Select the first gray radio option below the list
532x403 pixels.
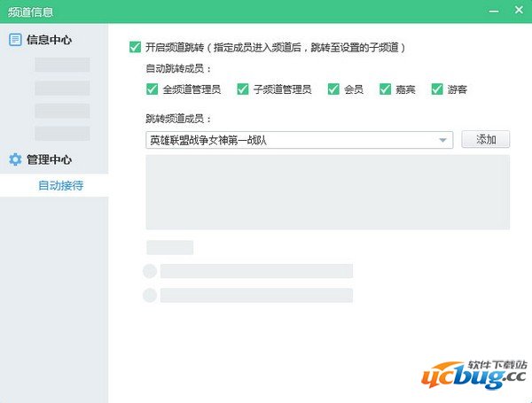150,271
